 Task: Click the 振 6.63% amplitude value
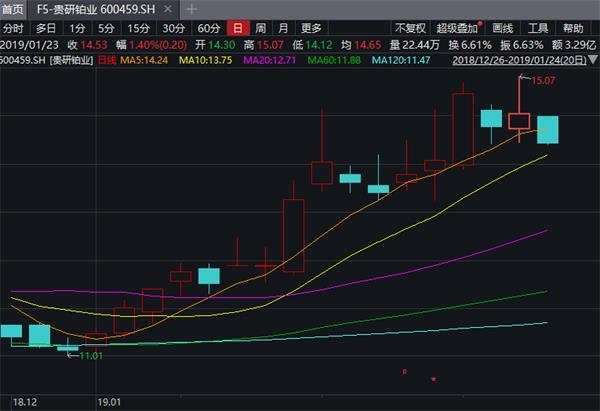[522, 45]
